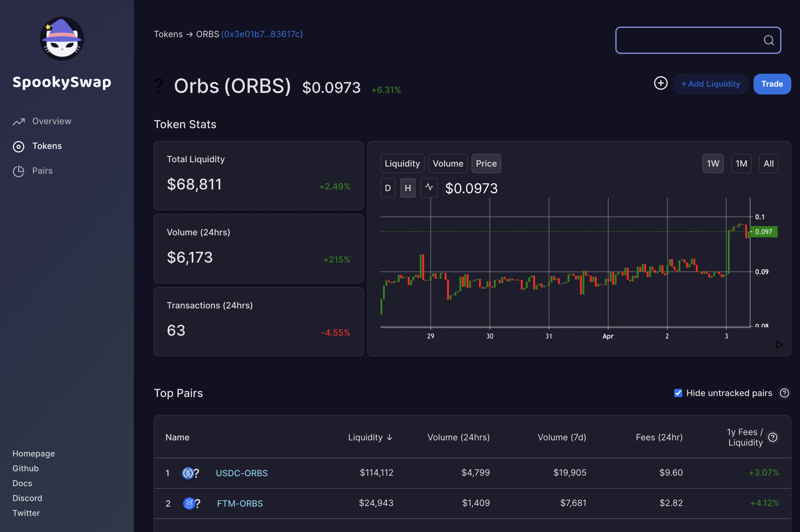800x532 pixels.
Task: Click help icon next to 1y Fees / Liquidity
Action: click(773, 437)
